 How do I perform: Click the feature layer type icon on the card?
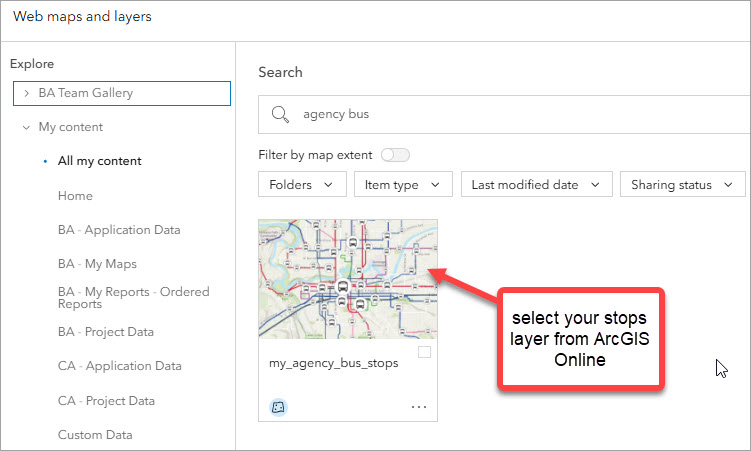pos(278,407)
